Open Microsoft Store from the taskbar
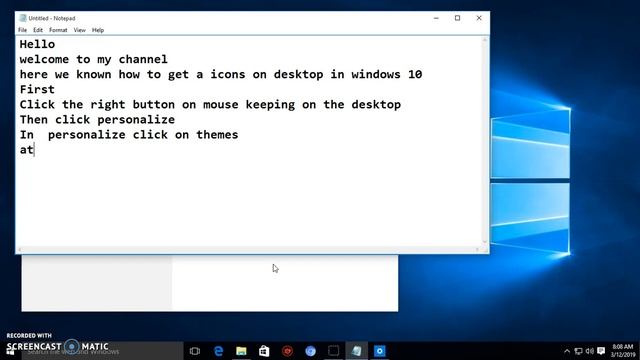The height and width of the screenshot is (360, 640). pos(264,351)
